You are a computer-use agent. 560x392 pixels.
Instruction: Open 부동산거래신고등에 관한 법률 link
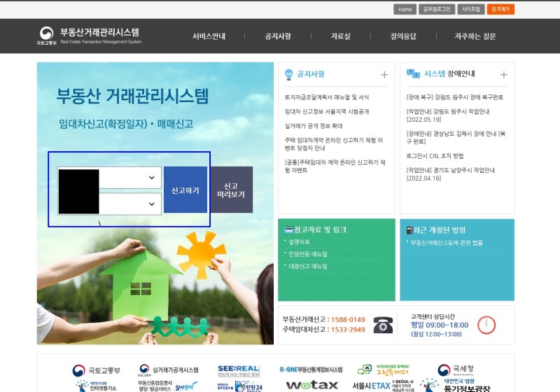pyautogui.click(x=447, y=243)
